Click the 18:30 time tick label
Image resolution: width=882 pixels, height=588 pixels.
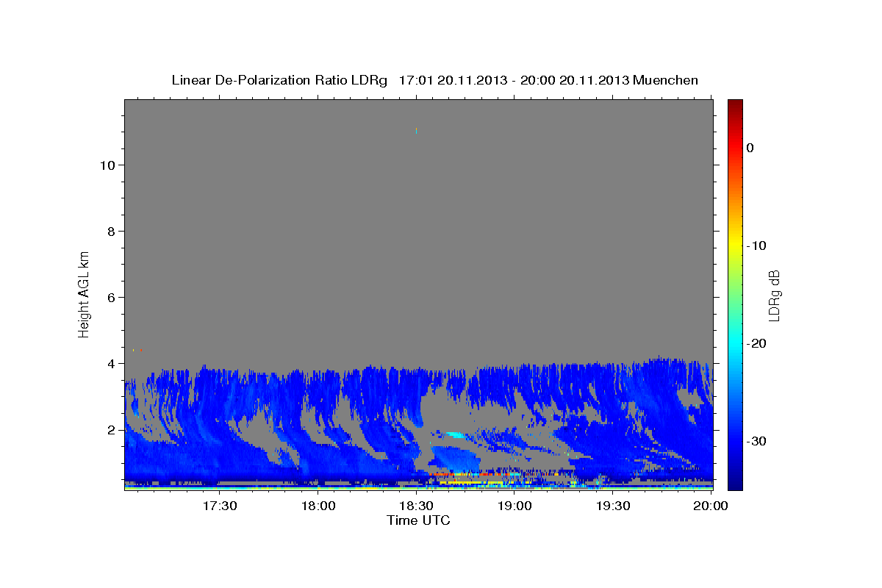416,506
